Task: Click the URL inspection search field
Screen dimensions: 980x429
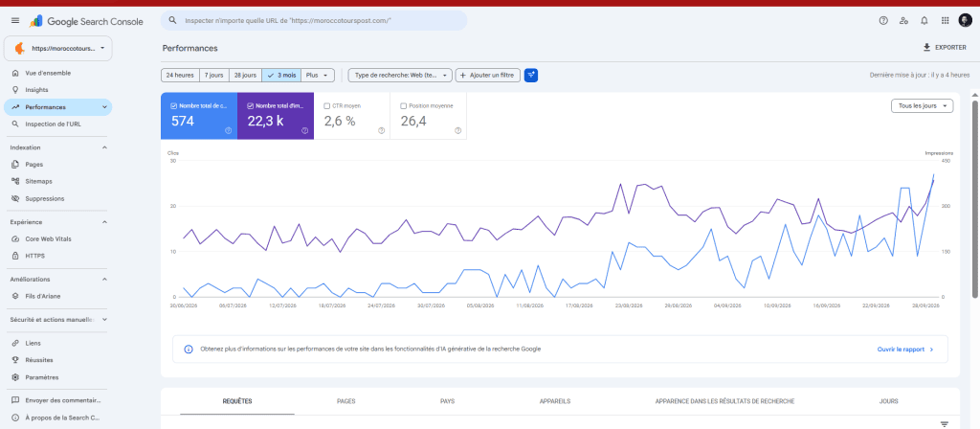Action: [314, 21]
